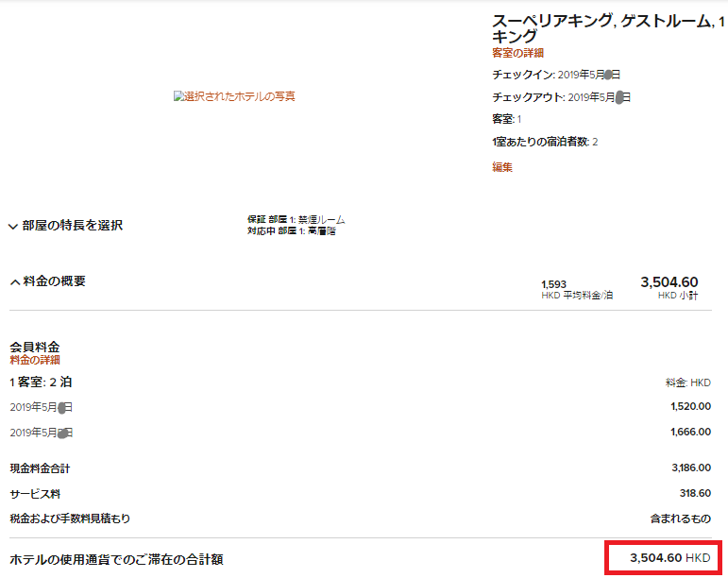Open the 客室の詳細 room details link

click(517, 53)
